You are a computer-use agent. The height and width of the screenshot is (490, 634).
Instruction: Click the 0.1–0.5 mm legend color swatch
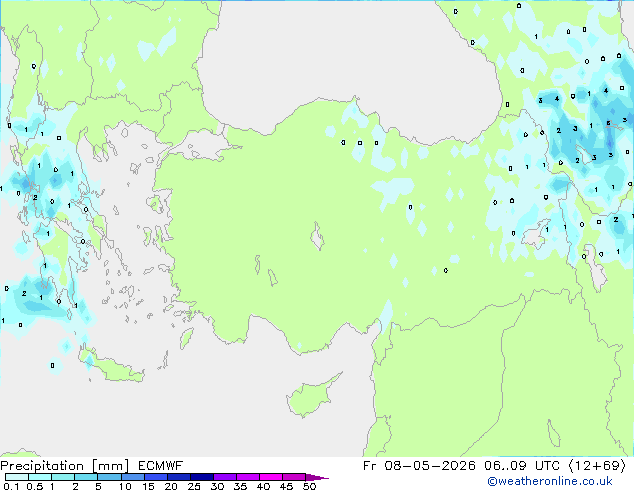coord(17,477)
